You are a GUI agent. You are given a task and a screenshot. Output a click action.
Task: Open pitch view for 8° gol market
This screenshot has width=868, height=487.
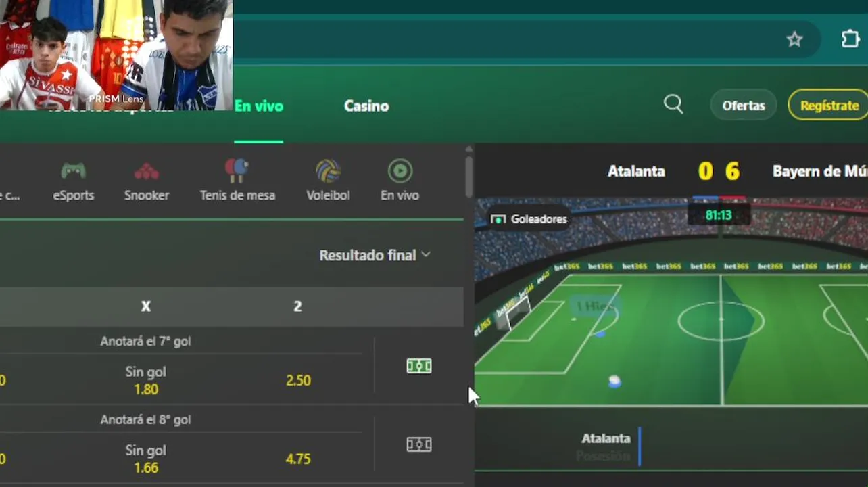tap(418, 444)
